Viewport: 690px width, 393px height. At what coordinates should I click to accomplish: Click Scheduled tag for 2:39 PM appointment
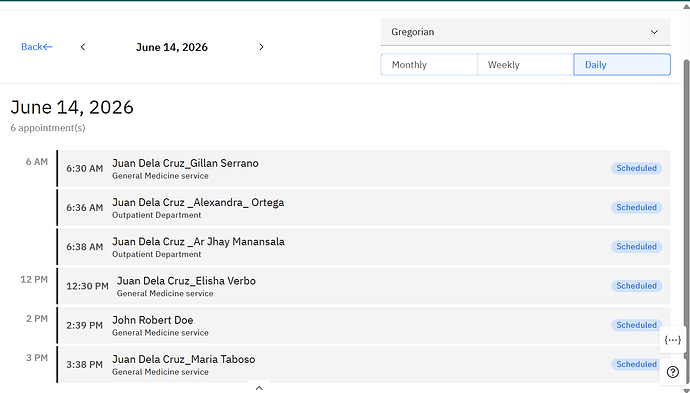tap(636, 325)
